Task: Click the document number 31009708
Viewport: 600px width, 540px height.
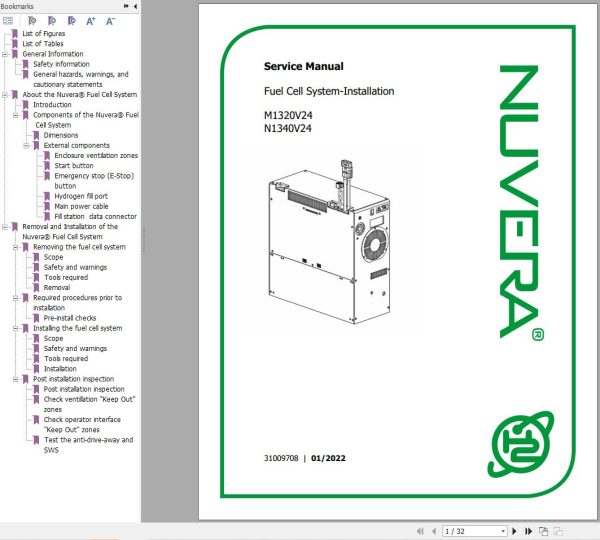Action: pos(281,458)
